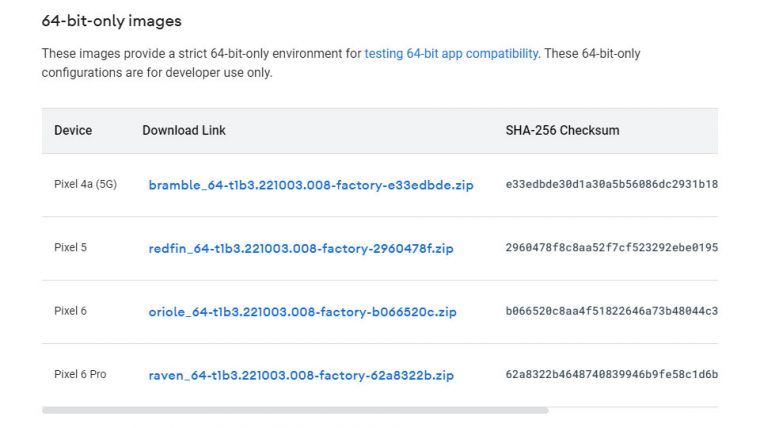Click the oriole_64 factory image link
760x428 pixels.
302,312
